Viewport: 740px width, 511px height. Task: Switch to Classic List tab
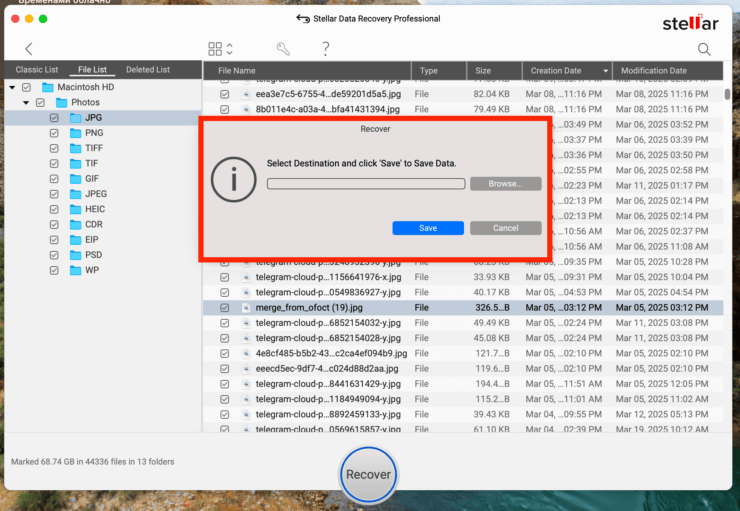pos(36,70)
